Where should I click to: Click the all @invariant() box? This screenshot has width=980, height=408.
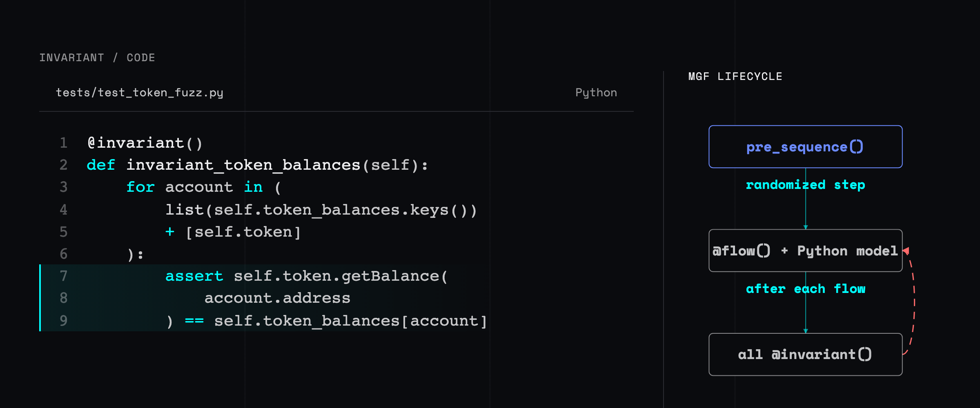point(805,354)
